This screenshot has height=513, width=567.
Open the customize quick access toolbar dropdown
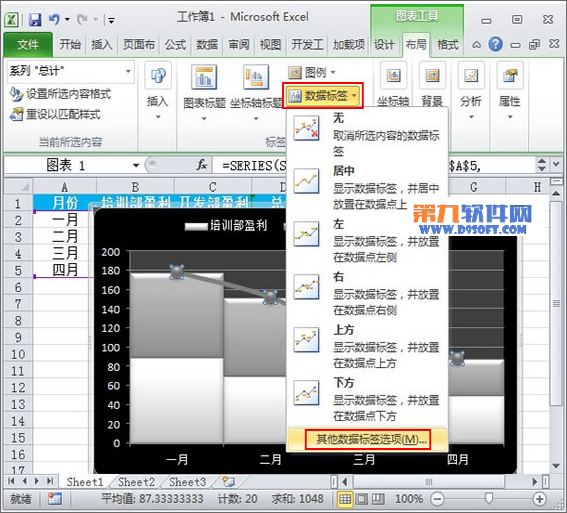[111, 21]
